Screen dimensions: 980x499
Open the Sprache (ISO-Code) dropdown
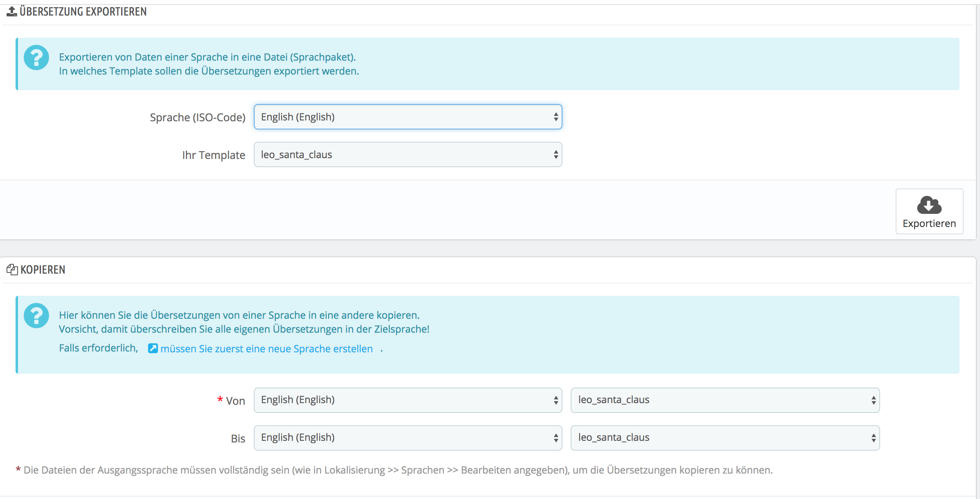pyautogui.click(x=408, y=117)
